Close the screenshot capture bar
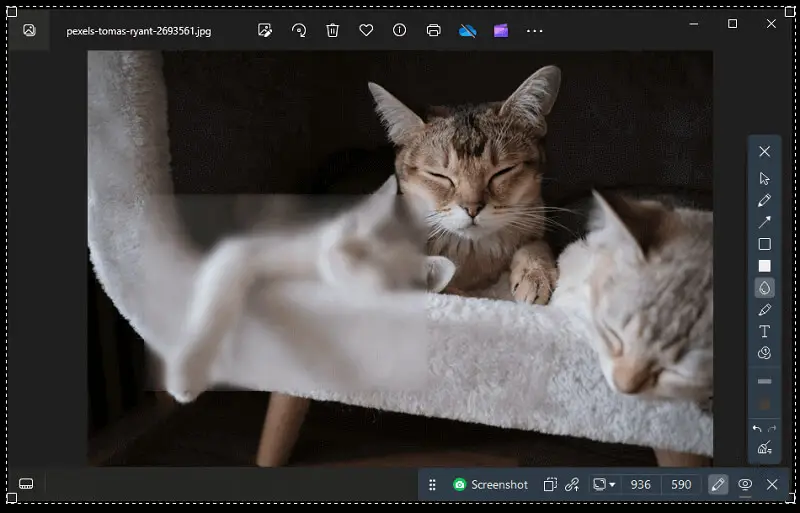 [x=772, y=484]
